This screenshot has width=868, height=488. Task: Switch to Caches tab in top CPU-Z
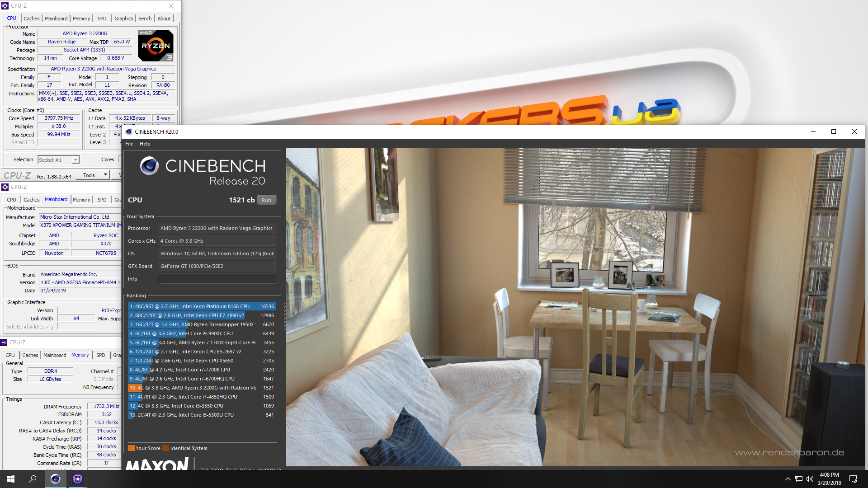[32, 19]
